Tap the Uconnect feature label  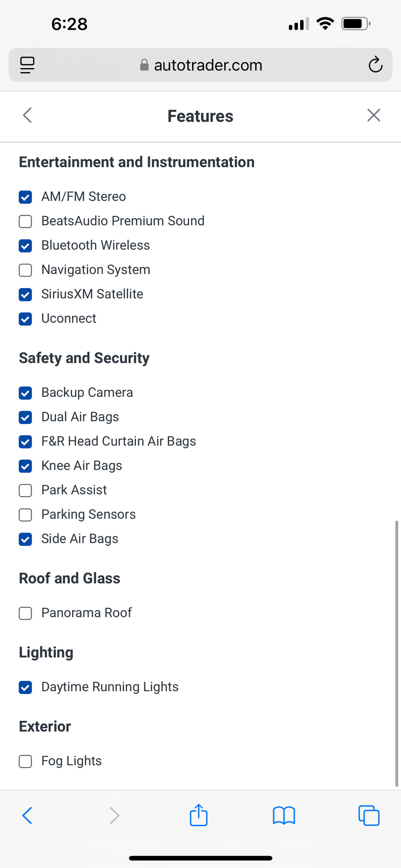(x=69, y=318)
